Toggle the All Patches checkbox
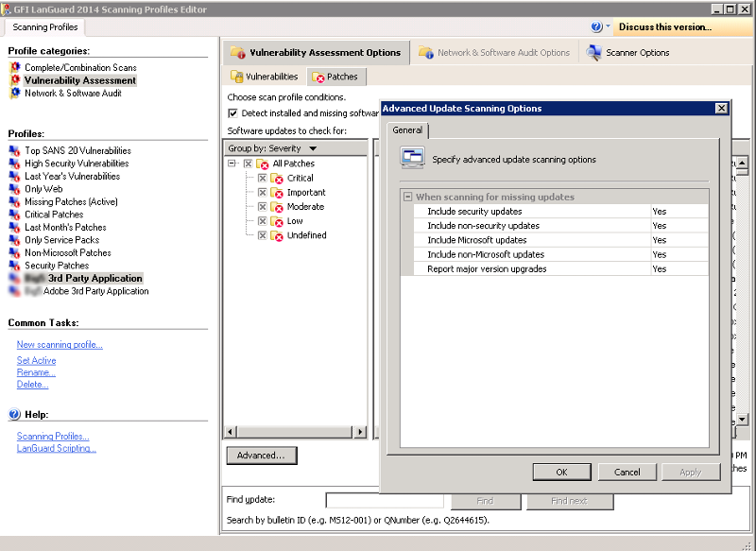756x551 pixels. [248, 164]
